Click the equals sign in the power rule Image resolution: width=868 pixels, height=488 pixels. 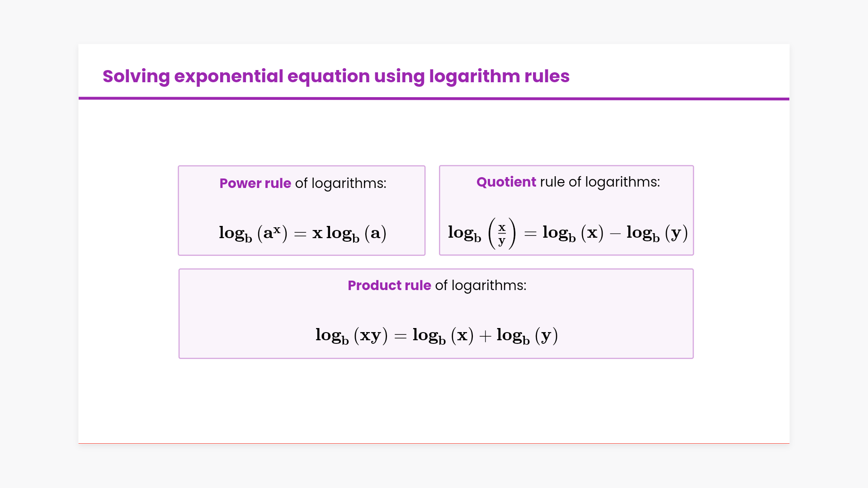coord(300,234)
